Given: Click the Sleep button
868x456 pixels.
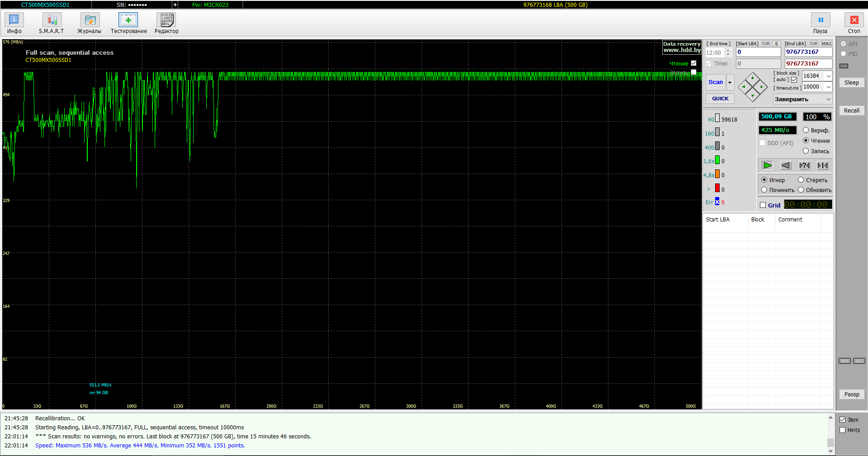Looking at the screenshot, I should tap(852, 83).
